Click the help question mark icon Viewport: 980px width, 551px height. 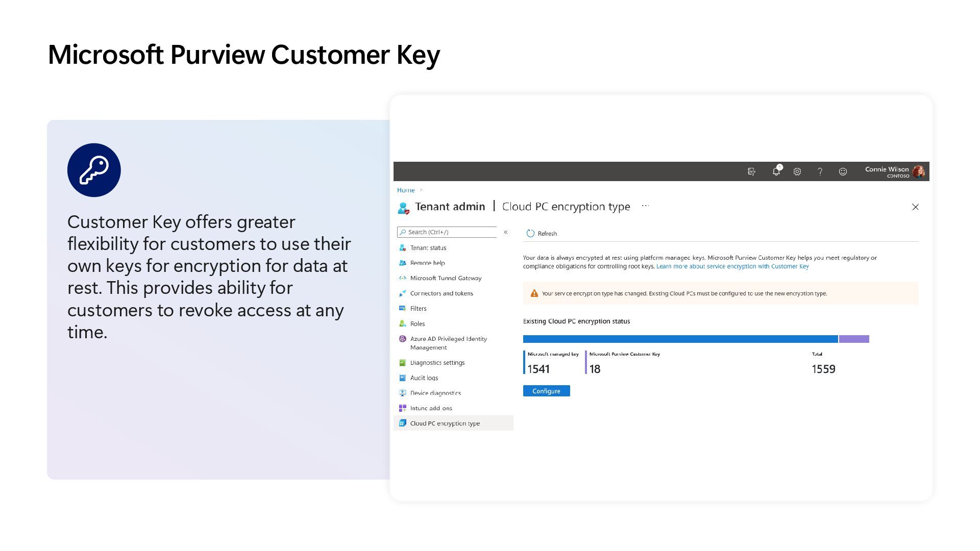[820, 172]
